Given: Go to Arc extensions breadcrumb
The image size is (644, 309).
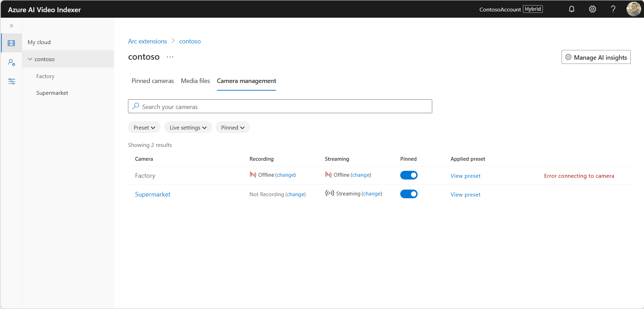Looking at the screenshot, I should (x=147, y=41).
